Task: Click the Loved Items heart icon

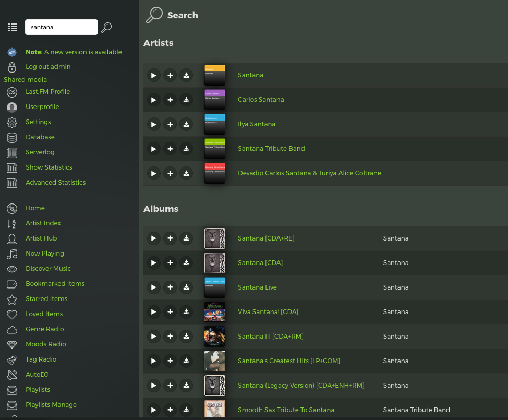Action: [12, 314]
